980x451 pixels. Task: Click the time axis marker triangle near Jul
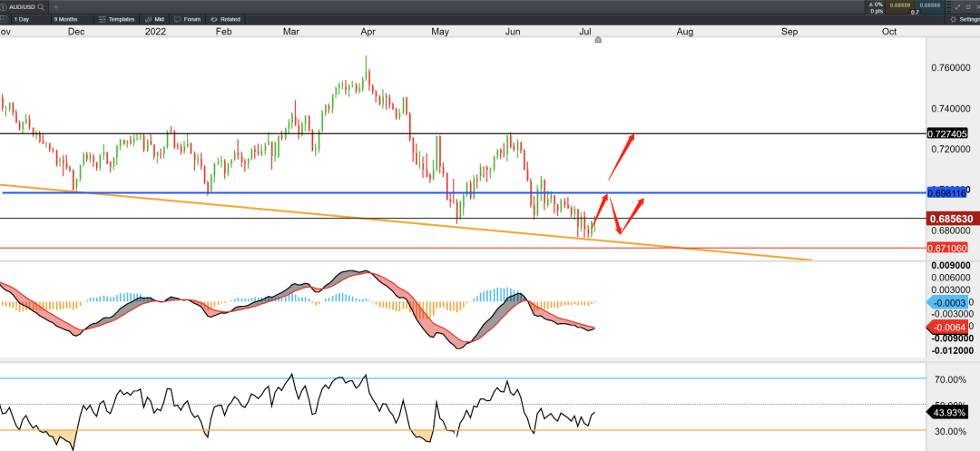[x=598, y=40]
